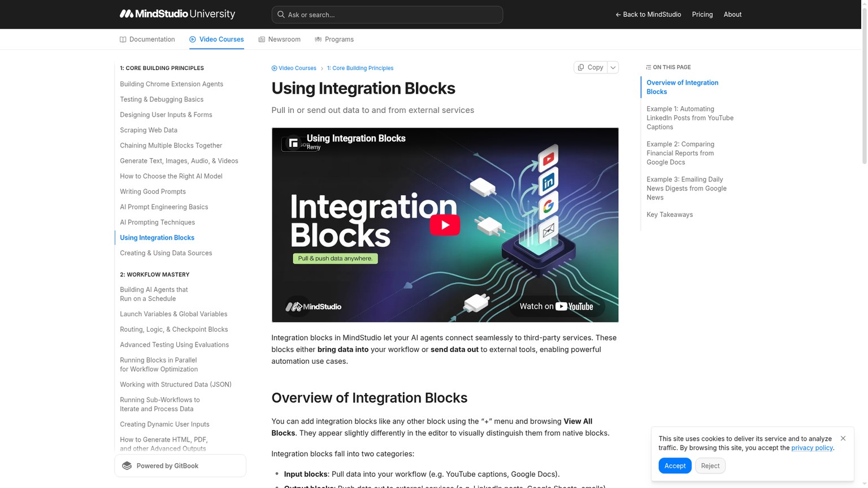This screenshot has height=488, width=868.
Task: Click the search magnifier icon
Action: (x=281, y=15)
